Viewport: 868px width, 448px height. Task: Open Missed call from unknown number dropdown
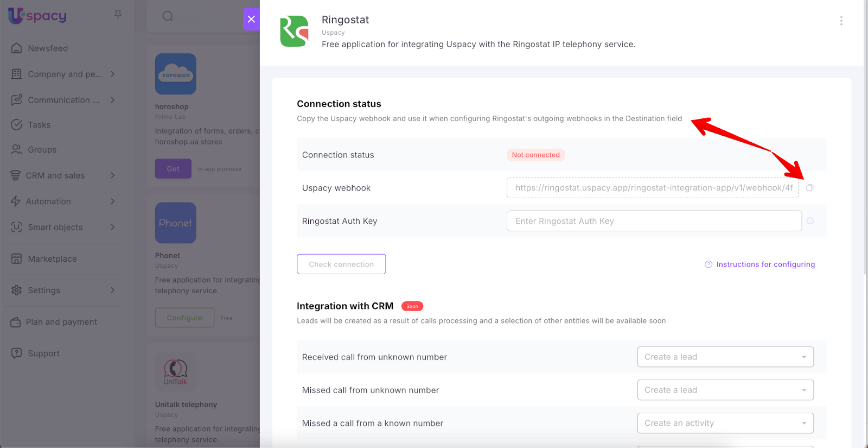725,390
